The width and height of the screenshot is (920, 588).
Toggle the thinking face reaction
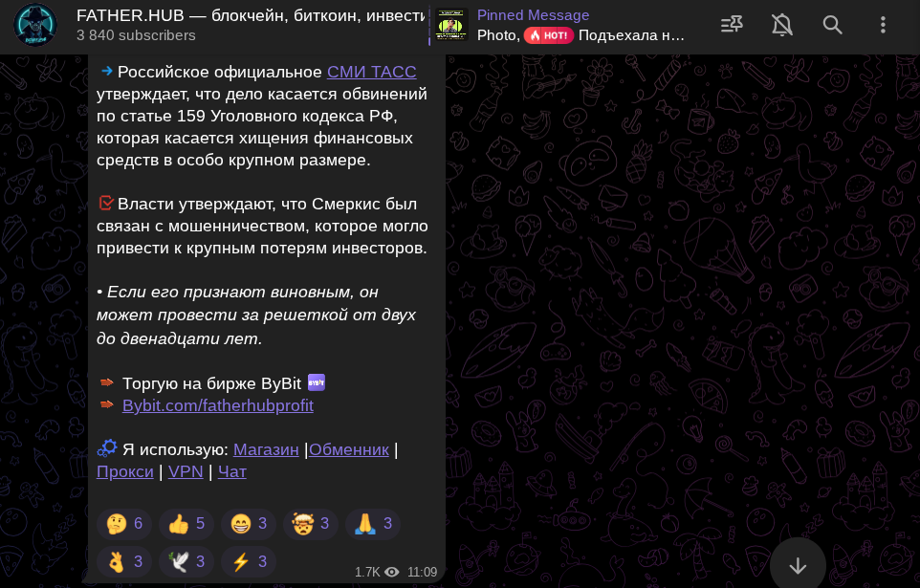[124, 523]
